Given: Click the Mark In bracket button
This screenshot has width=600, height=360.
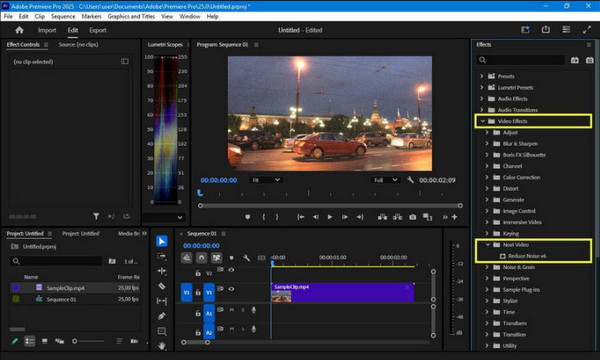Looking at the screenshot, I should tap(263, 217).
